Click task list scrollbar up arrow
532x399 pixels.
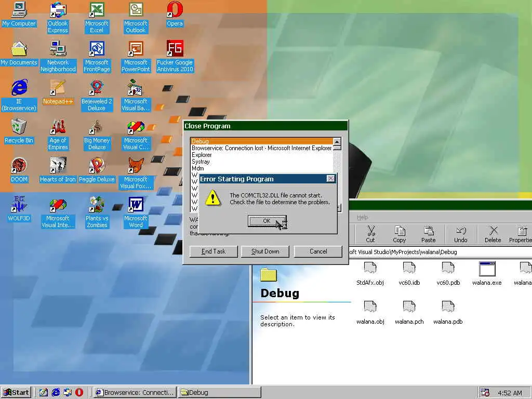[337, 141]
